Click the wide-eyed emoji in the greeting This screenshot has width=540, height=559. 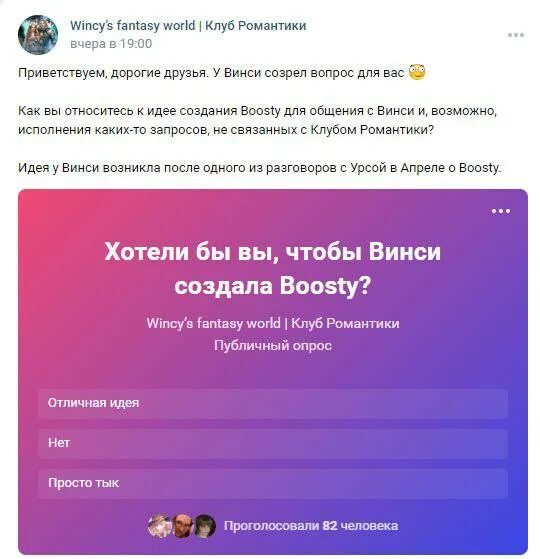pyautogui.click(x=417, y=72)
